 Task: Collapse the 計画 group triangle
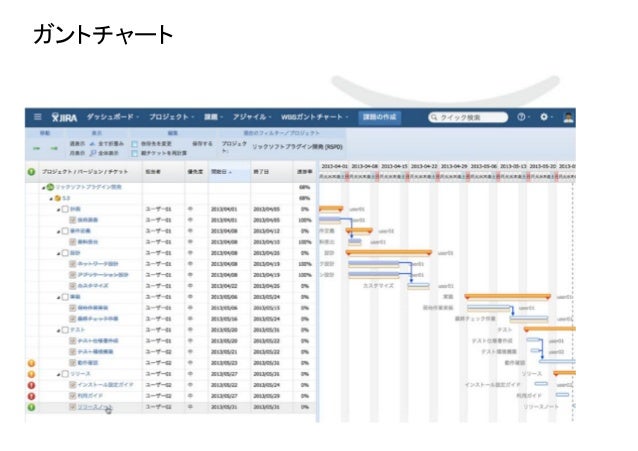point(59,210)
